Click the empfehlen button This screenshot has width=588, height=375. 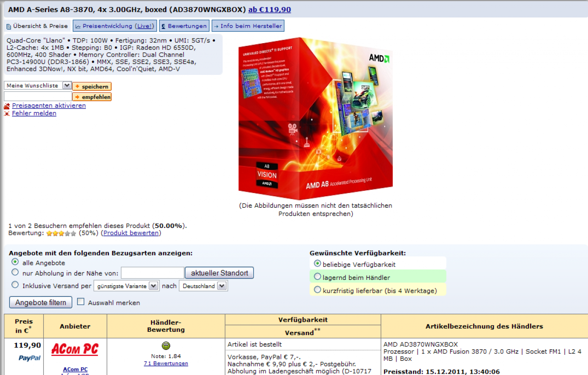click(92, 97)
